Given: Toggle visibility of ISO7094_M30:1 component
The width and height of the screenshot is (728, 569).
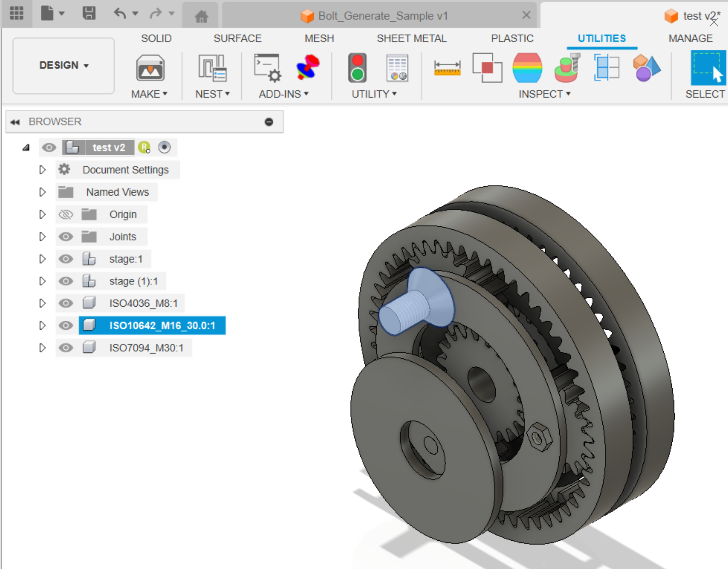Looking at the screenshot, I should [66, 348].
